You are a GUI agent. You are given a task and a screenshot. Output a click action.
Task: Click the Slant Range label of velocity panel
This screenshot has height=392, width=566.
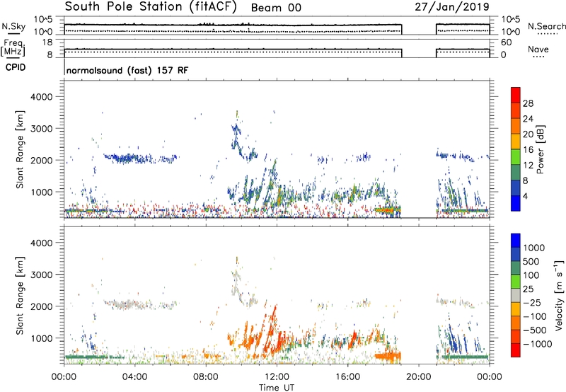click(20, 296)
